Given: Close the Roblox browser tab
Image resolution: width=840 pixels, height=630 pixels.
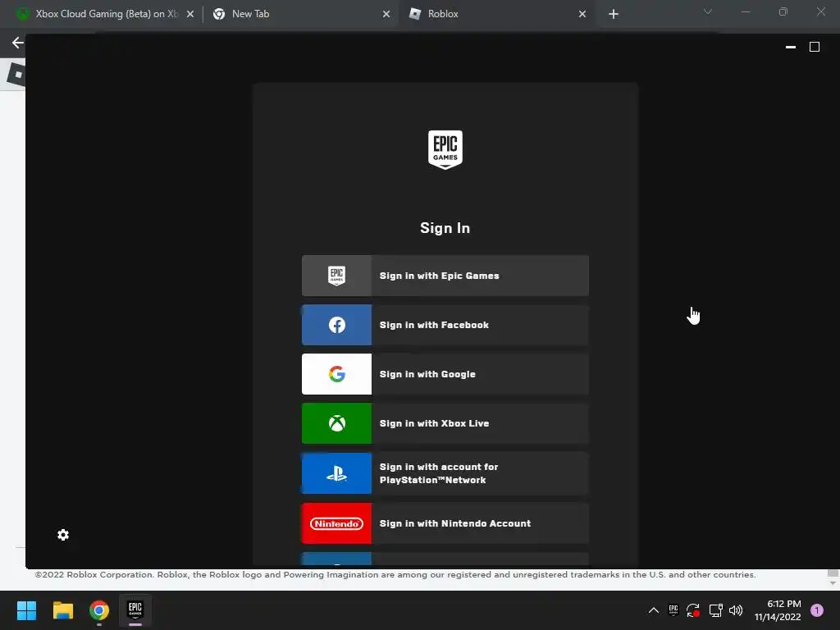Looking at the screenshot, I should (x=582, y=14).
